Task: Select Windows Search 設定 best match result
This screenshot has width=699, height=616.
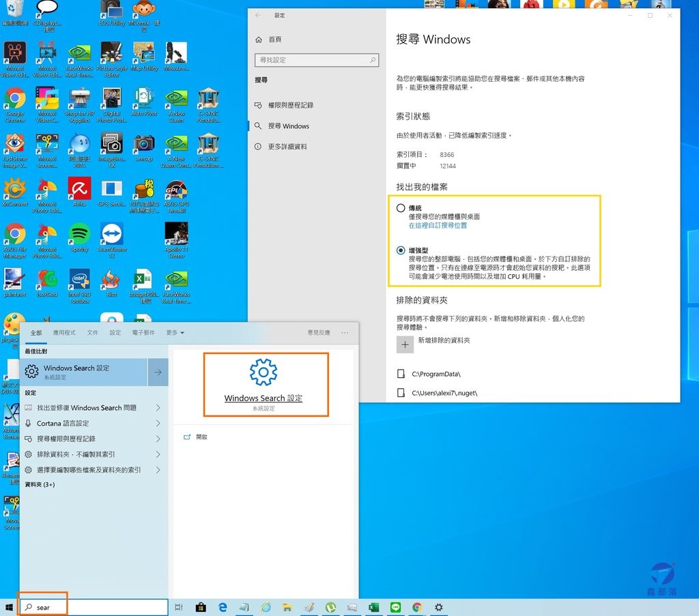Action: click(x=84, y=372)
